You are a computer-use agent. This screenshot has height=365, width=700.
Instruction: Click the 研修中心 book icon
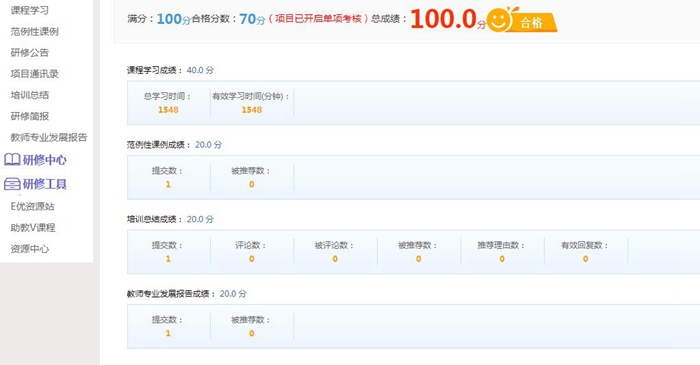pos(12,160)
